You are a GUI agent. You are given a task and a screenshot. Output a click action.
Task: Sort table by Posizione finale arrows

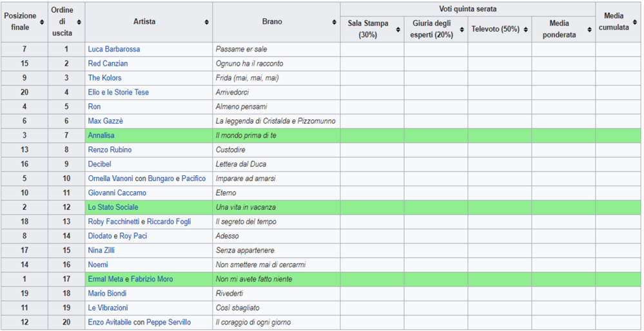[x=42, y=22]
